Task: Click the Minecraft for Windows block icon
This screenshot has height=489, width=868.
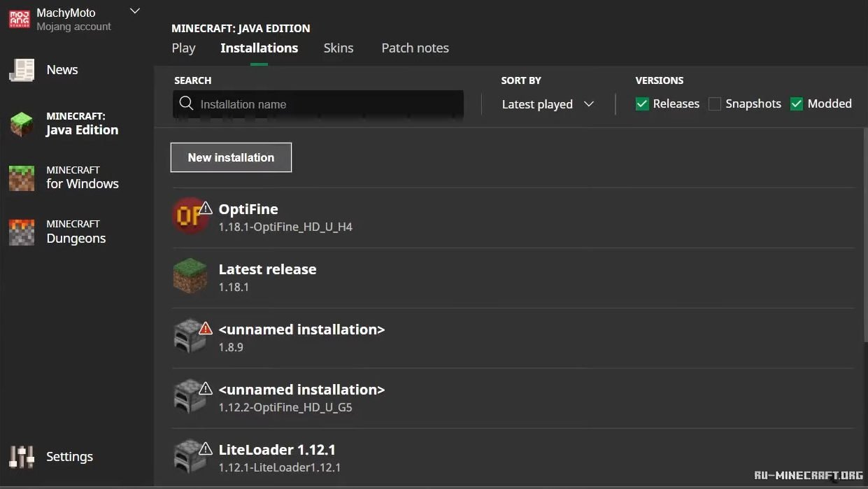Action: click(22, 178)
